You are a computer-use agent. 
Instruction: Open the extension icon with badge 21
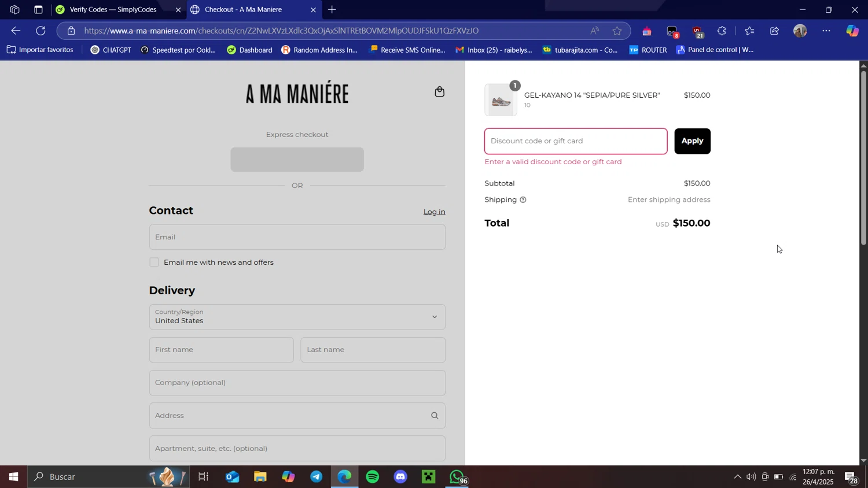coord(698,31)
